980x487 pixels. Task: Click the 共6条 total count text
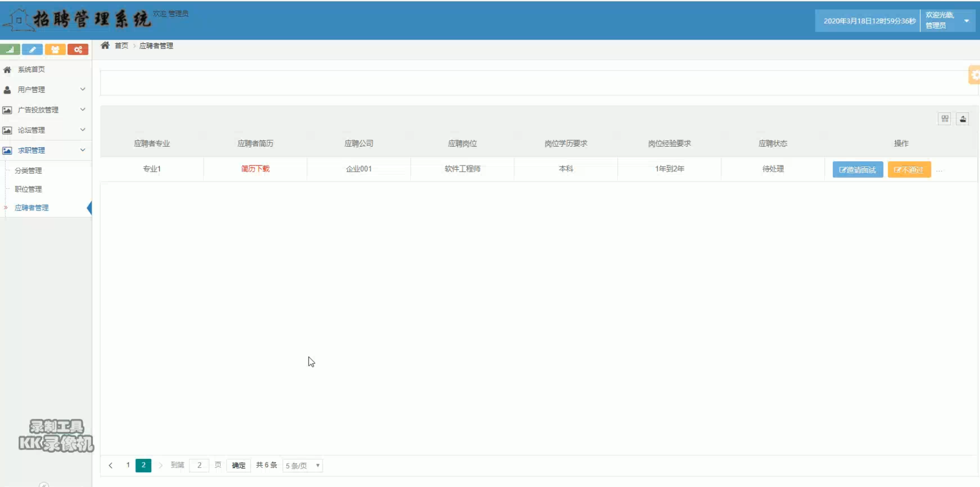point(266,465)
